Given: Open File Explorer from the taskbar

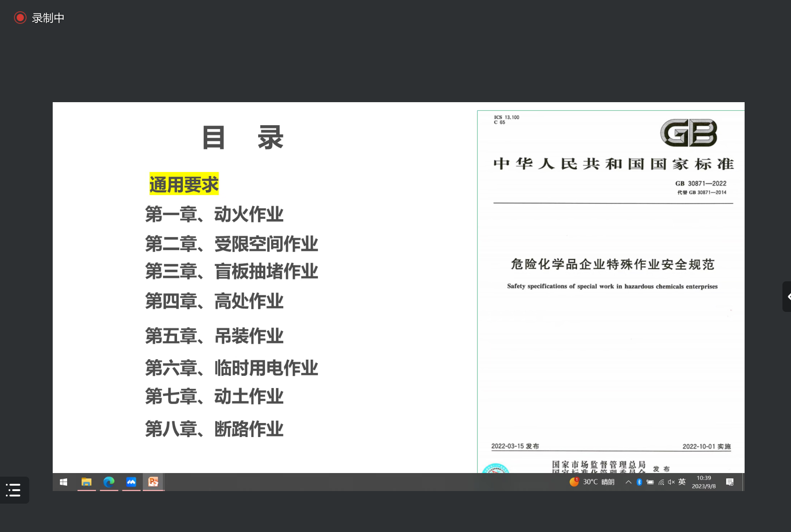Looking at the screenshot, I should 86,482.
